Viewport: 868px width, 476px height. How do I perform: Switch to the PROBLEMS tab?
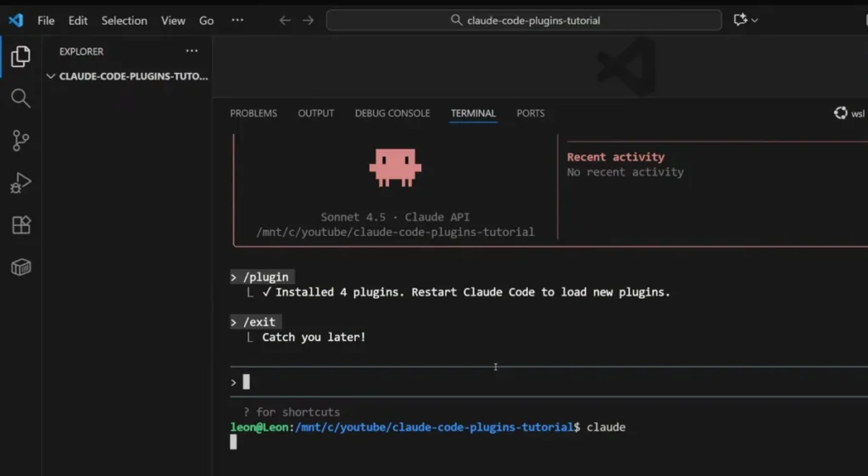(x=253, y=113)
